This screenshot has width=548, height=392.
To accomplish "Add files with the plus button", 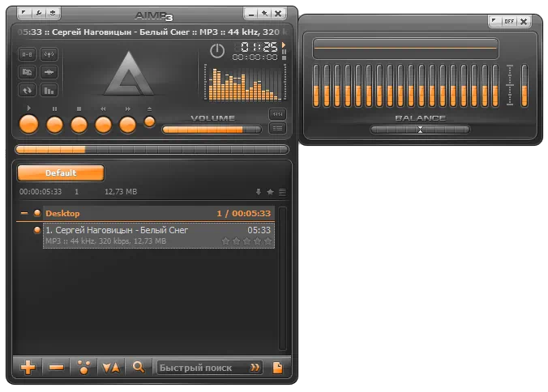I will pyautogui.click(x=28, y=367).
